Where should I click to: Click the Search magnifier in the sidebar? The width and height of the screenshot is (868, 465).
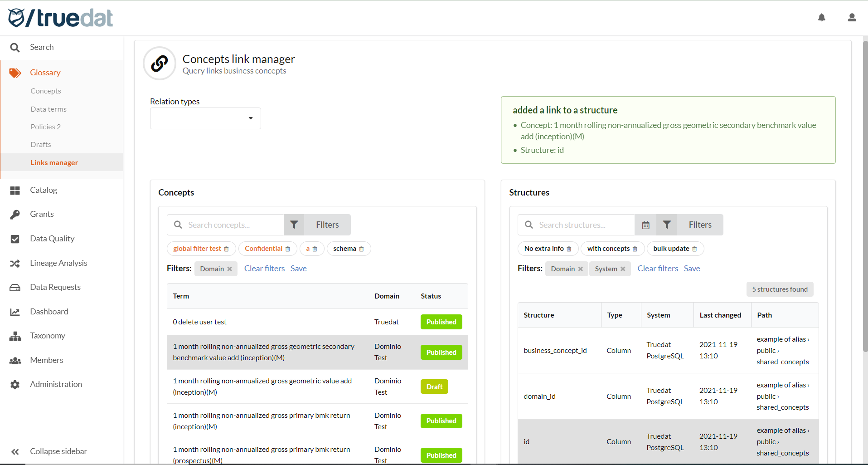(x=15, y=47)
